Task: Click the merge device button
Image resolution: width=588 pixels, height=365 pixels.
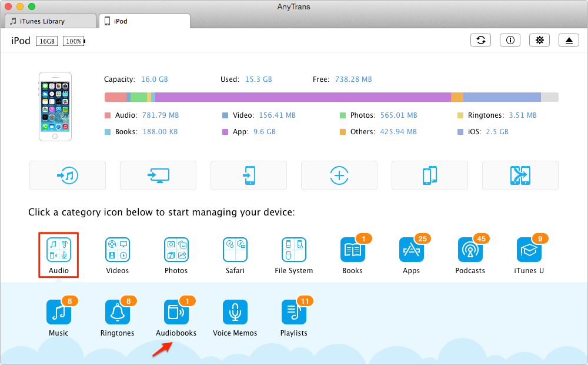Action: (520, 175)
